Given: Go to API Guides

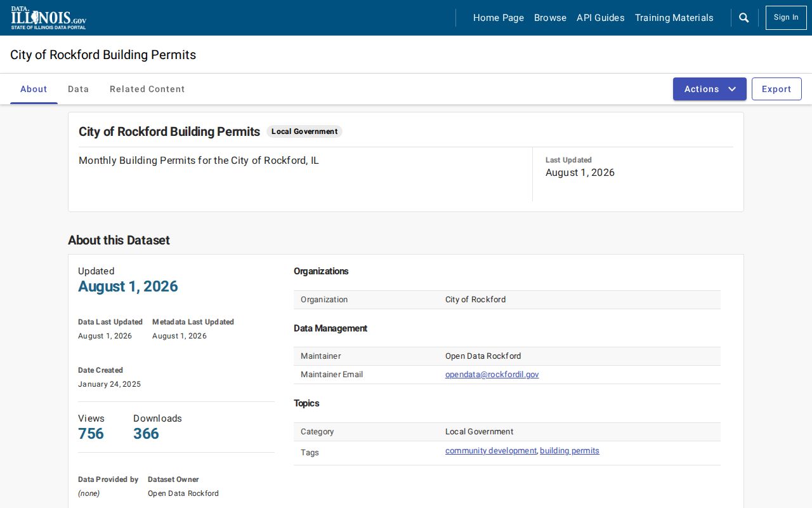Looking at the screenshot, I should [601, 18].
